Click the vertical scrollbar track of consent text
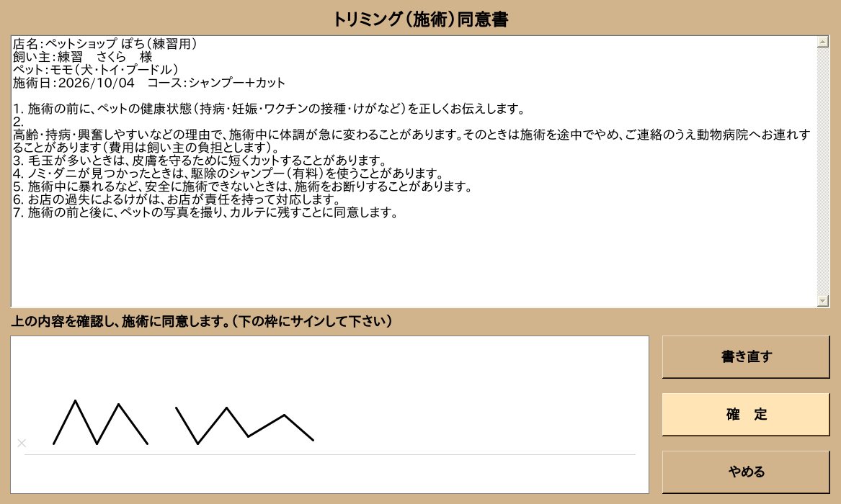Viewport: 841px width, 504px height. [823, 171]
